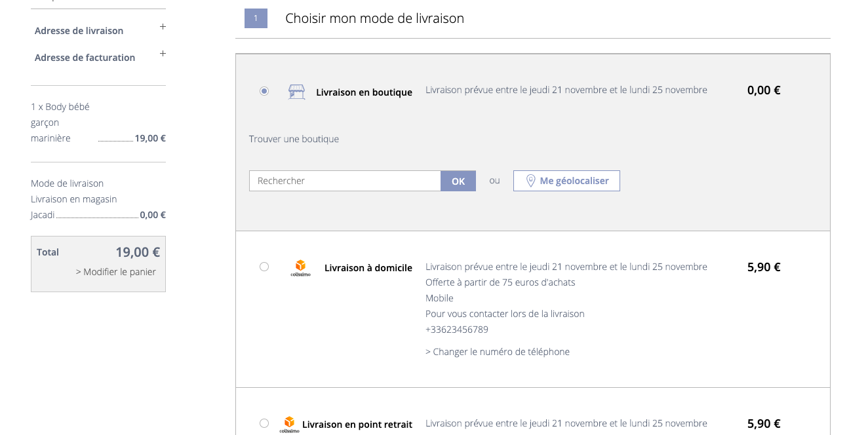This screenshot has width=868, height=435.
Task: Select the Livraison en boutique radio button
Action: pyautogui.click(x=264, y=91)
